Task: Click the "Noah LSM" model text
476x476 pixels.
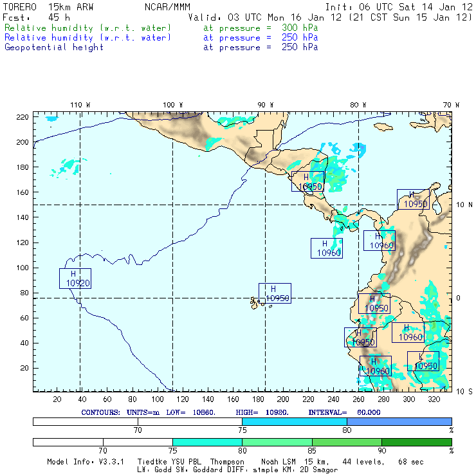Action: (x=279, y=462)
